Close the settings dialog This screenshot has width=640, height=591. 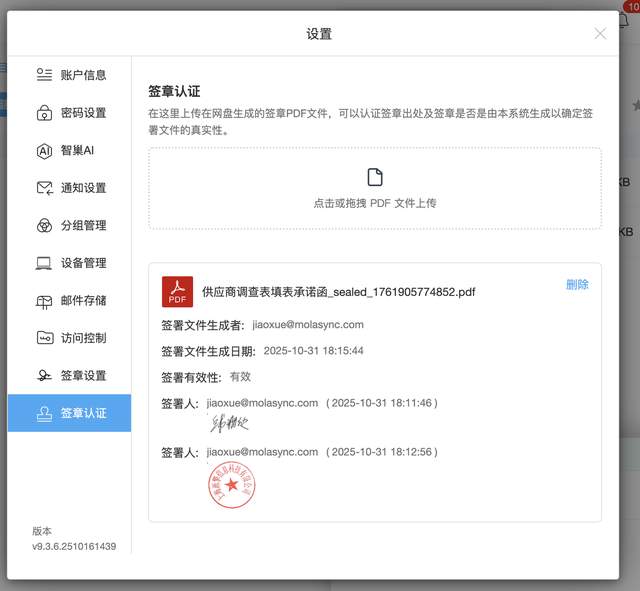pyautogui.click(x=600, y=33)
